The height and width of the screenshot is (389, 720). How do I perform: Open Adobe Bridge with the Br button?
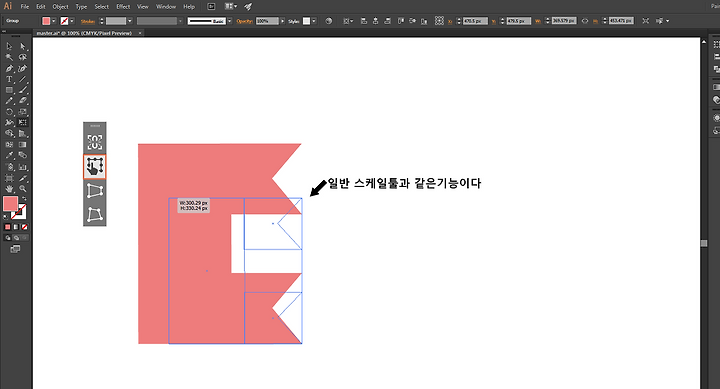pos(211,6)
